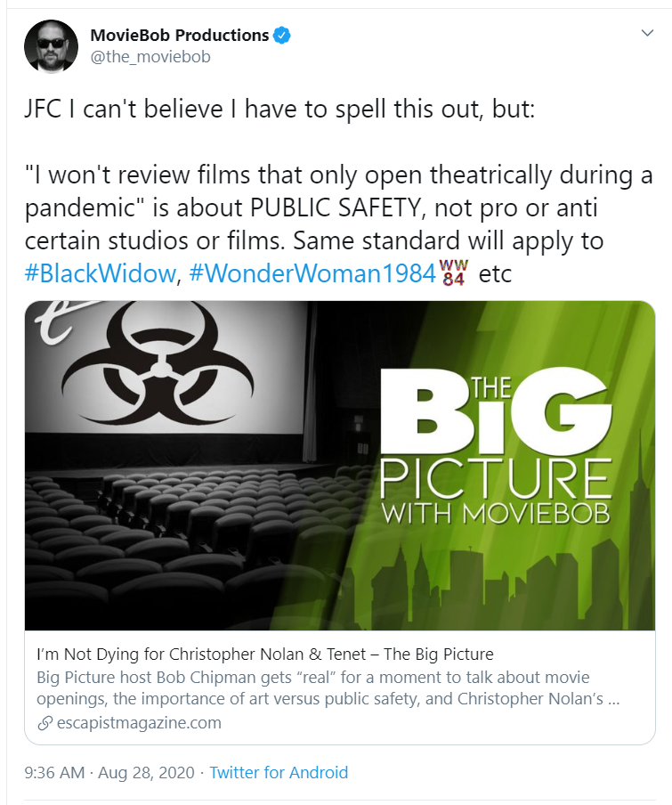Open the @the_moviebob handle link

(150, 56)
